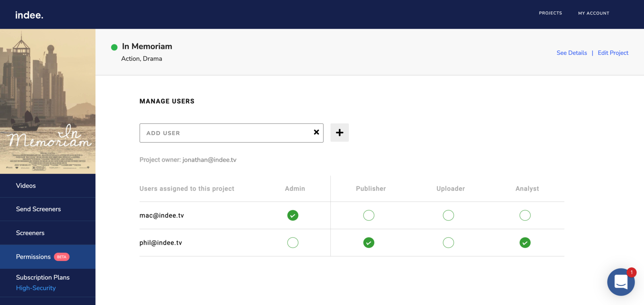Click the plus button to add user

tap(339, 133)
